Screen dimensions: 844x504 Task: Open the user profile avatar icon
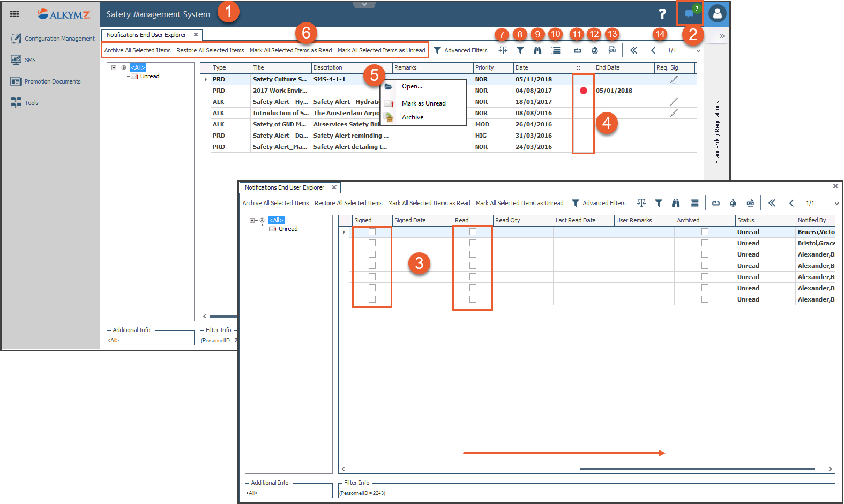717,13
